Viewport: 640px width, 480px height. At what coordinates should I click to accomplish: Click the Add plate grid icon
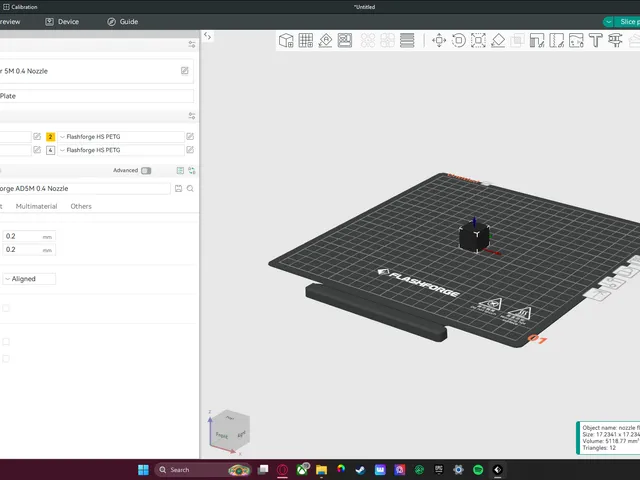click(x=306, y=40)
